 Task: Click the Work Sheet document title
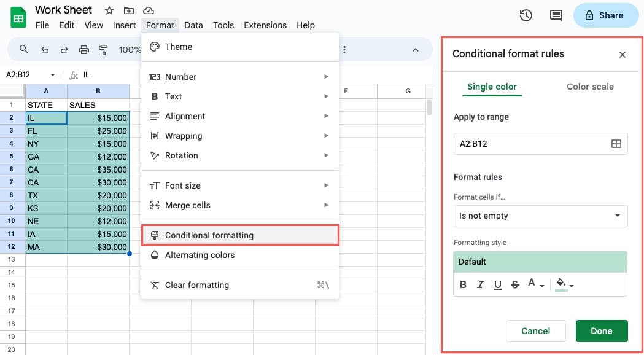(64, 10)
